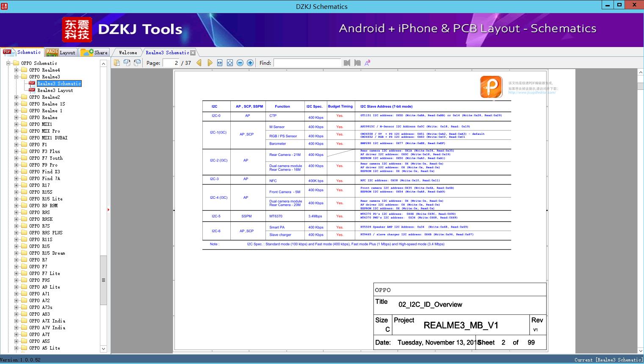The image size is (644, 364).
Task: Zoom in with the plus icon
Action: (250, 63)
